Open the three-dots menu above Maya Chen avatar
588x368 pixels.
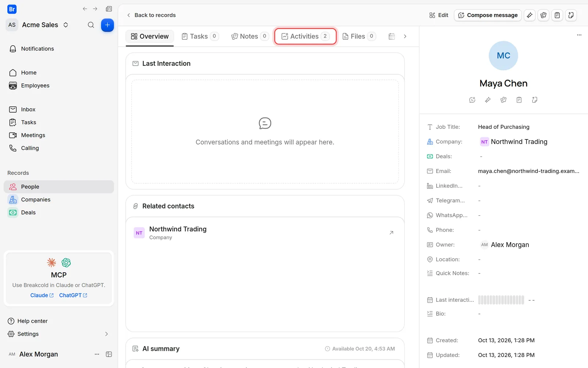[579, 35]
